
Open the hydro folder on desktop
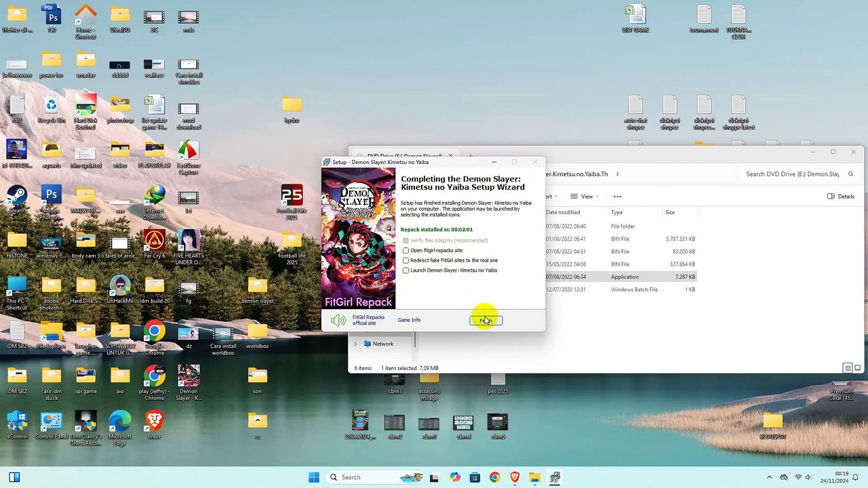click(x=292, y=108)
